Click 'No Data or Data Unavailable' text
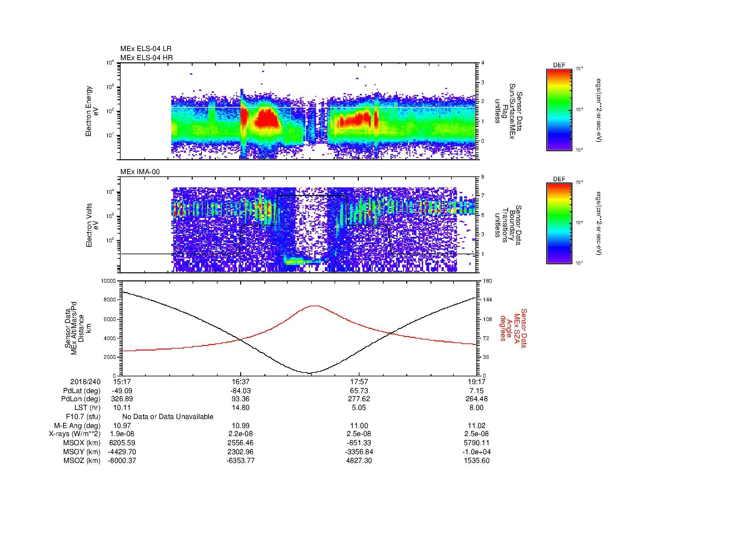This screenshot has width=756, height=534. point(168,416)
